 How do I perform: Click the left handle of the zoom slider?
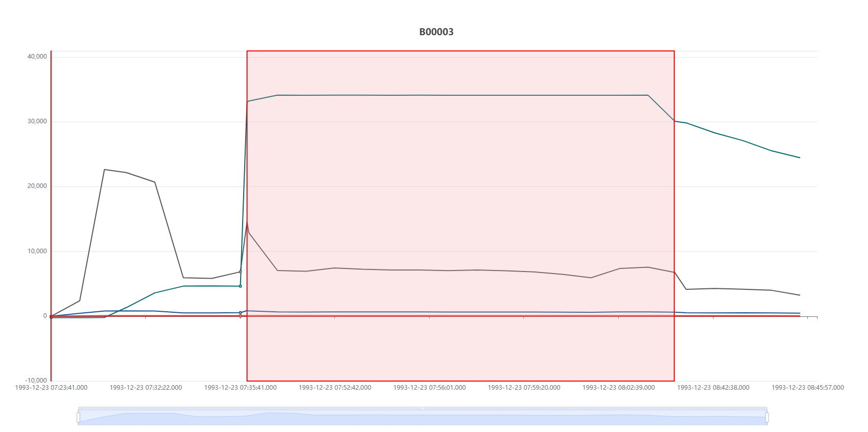click(78, 417)
